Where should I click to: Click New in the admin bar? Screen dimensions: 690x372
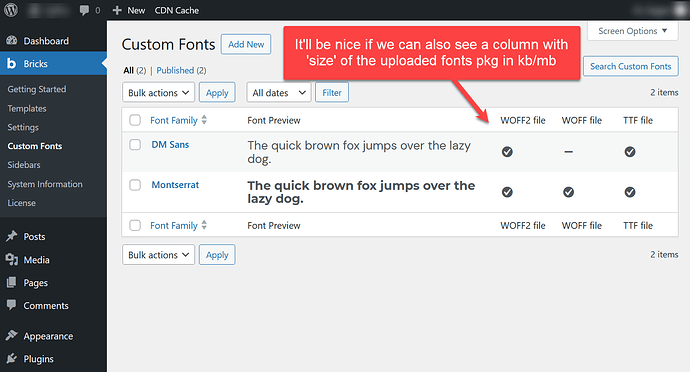point(136,10)
